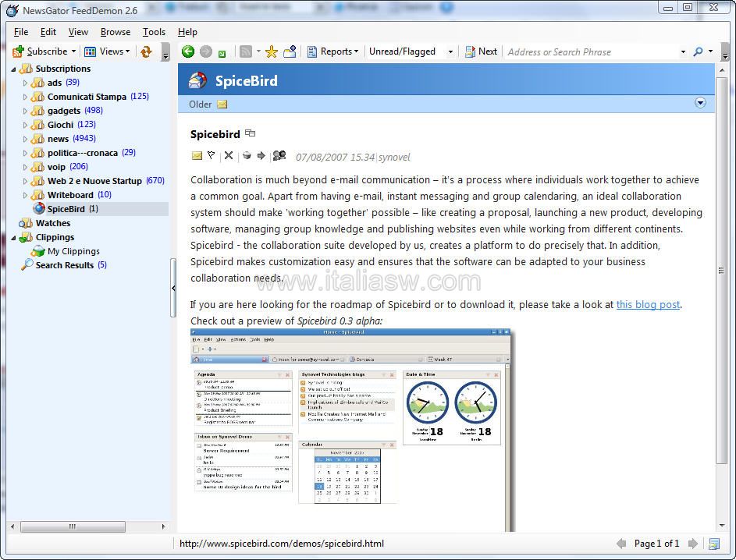This screenshot has width=736, height=560.
Task: Click the Next button
Action: click(x=481, y=51)
